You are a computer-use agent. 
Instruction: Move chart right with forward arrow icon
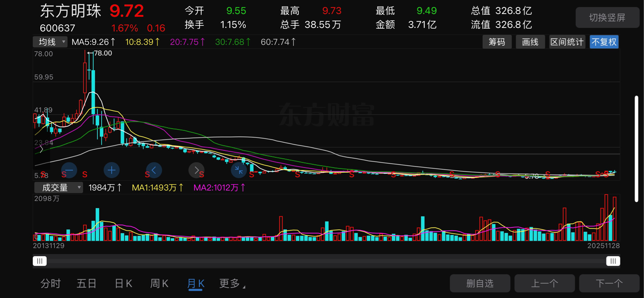coord(196,170)
